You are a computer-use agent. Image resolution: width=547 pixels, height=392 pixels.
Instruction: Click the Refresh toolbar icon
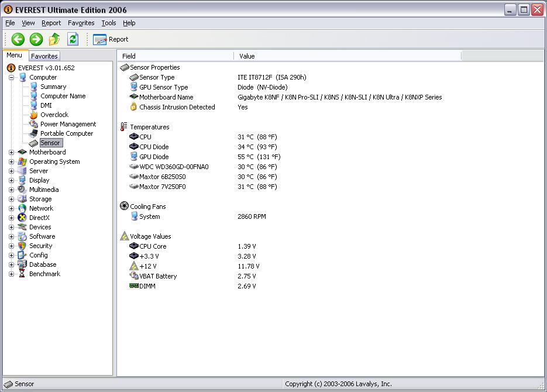coord(73,39)
